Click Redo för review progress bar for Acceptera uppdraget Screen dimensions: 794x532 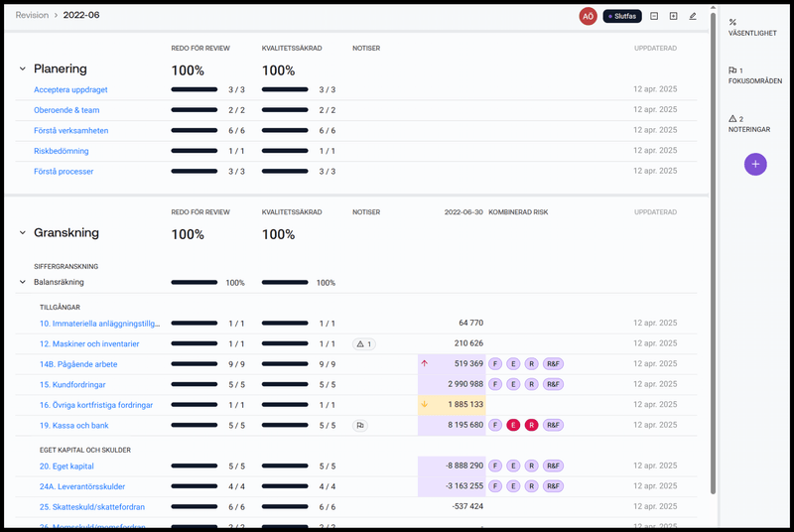pyautogui.click(x=195, y=89)
